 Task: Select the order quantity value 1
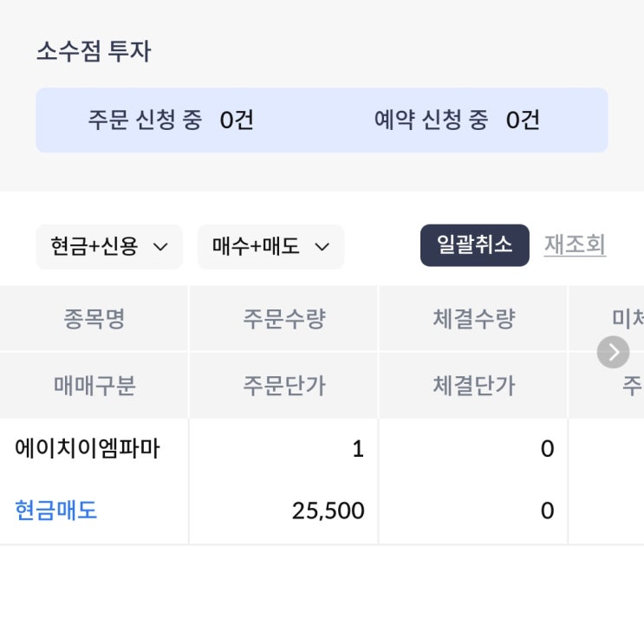coord(358,450)
